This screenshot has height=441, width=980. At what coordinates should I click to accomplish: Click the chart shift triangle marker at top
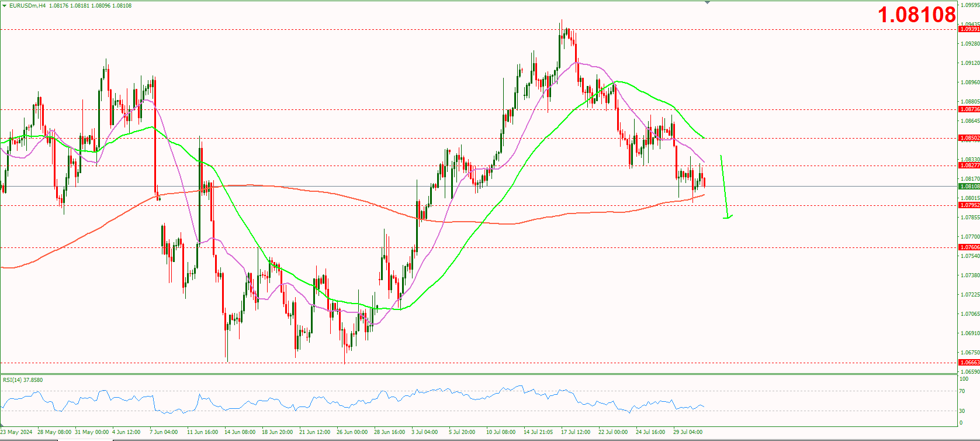coord(708,2)
